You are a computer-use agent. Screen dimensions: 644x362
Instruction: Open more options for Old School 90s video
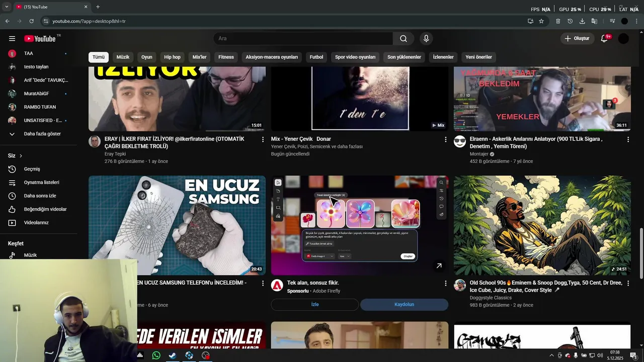click(628, 284)
